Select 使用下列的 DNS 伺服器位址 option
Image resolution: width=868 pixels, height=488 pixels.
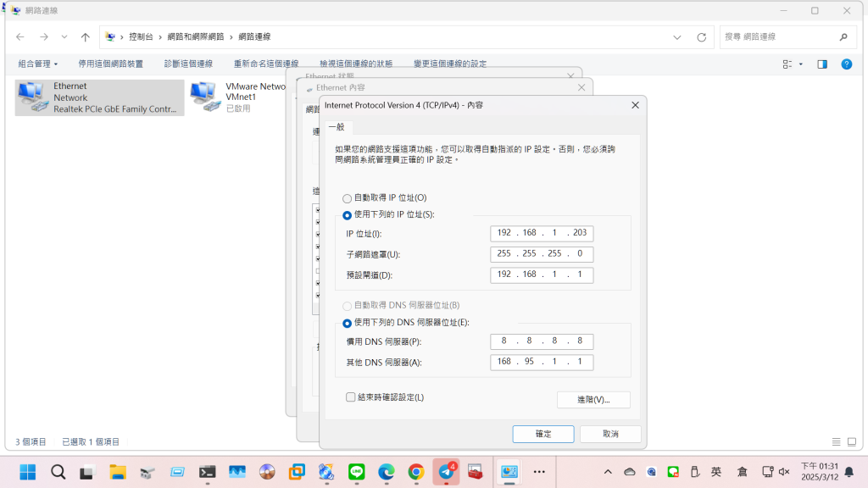coord(348,323)
